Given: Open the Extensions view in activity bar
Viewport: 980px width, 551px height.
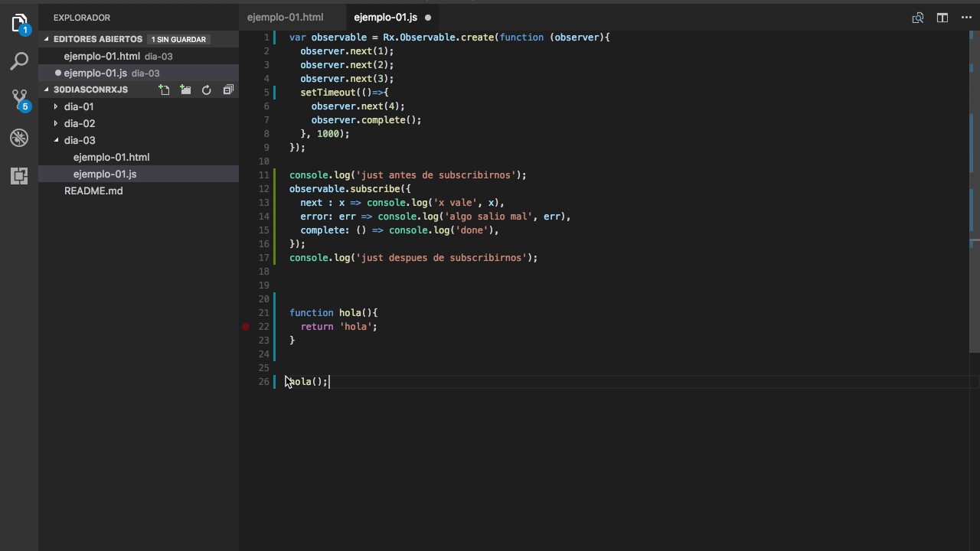Looking at the screenshot, I should coord(19,175).
